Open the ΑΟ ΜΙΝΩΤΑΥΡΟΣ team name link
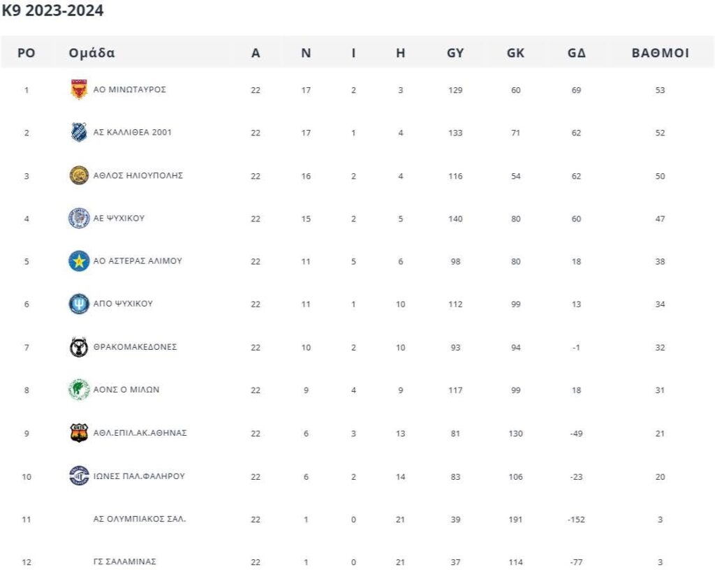Screen dimensions: 715x588 [x=130, y=89]
